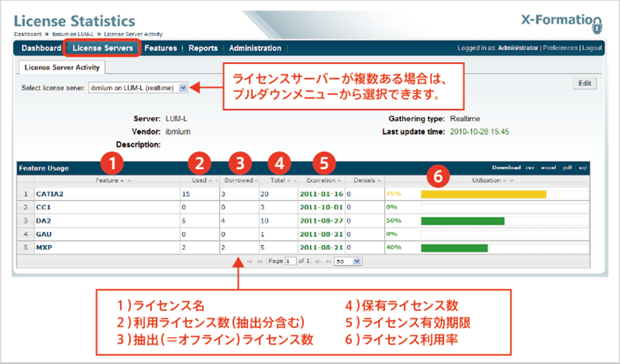Click expiration date 2011-01-16
Screen dimensions: 620x364
coord(322,194)
